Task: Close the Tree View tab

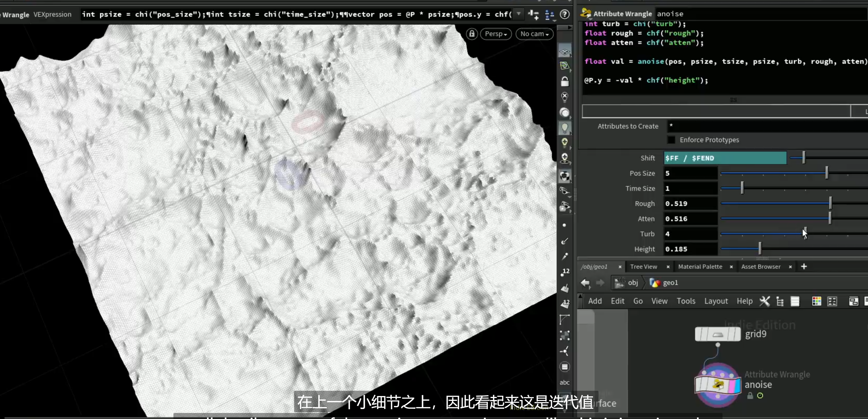Action: 668,267
